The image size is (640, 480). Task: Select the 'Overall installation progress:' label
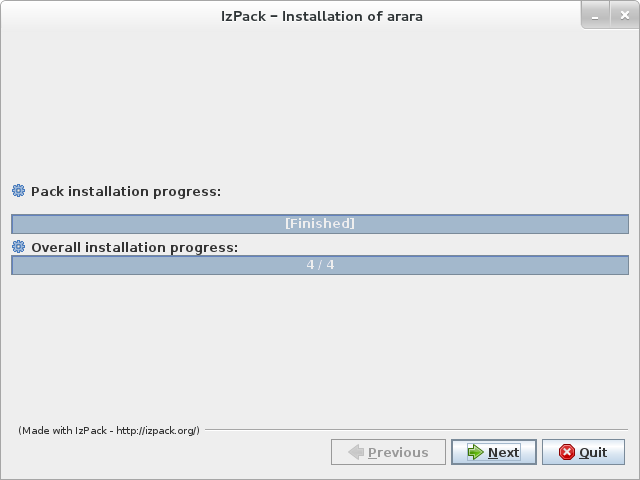coord(134,246)
